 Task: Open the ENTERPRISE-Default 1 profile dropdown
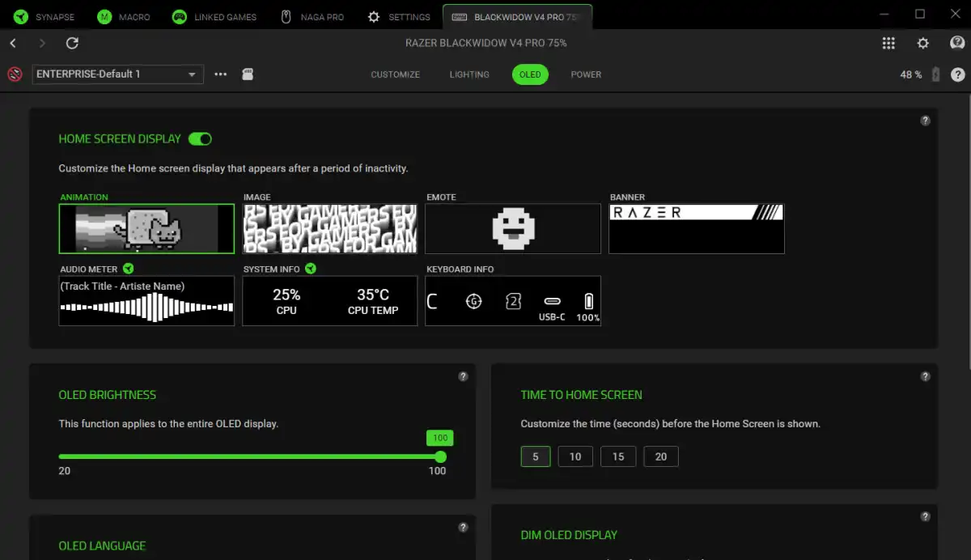point(117,74)
